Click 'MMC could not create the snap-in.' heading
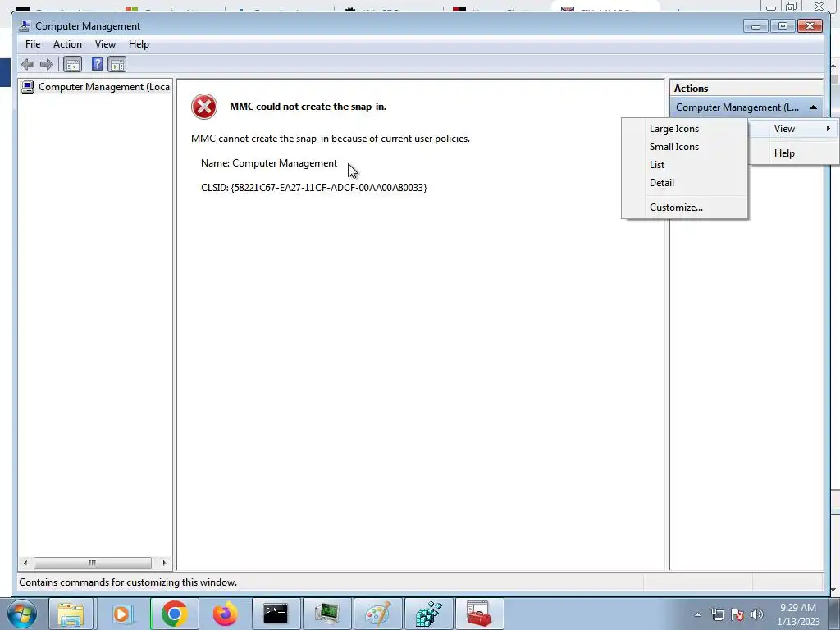Image resolution: width=840 pixels, height=630 pixels. tap(308, 107)
